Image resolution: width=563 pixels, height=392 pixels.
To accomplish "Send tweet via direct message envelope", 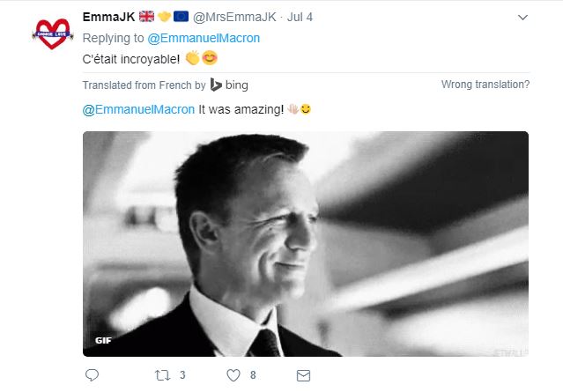I will tap(303, 376).
